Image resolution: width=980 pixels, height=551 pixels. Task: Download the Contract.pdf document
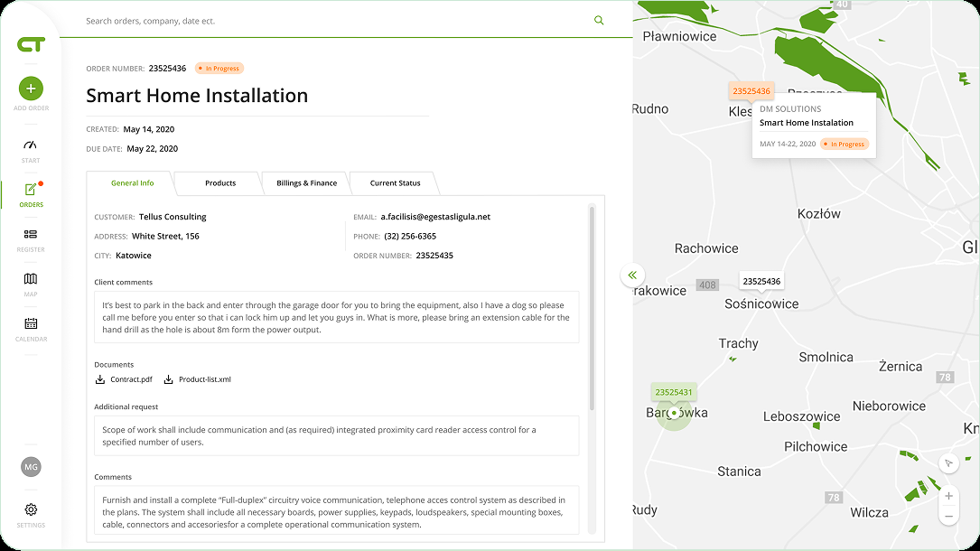click(124, 379)
